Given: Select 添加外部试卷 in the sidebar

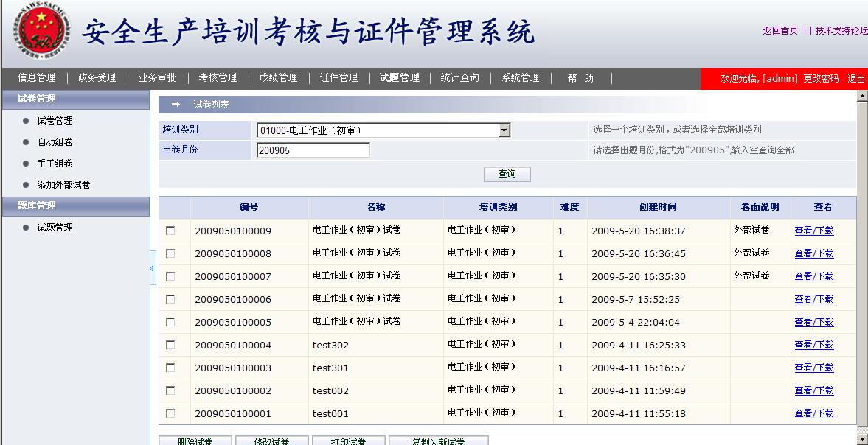Looking at the screenshot, I should 63,185.
